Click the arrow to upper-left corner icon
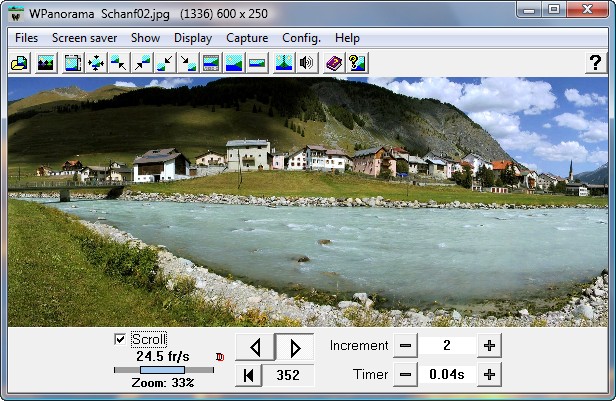Screen dimensions: 616x401 click(x=119, y=63)
